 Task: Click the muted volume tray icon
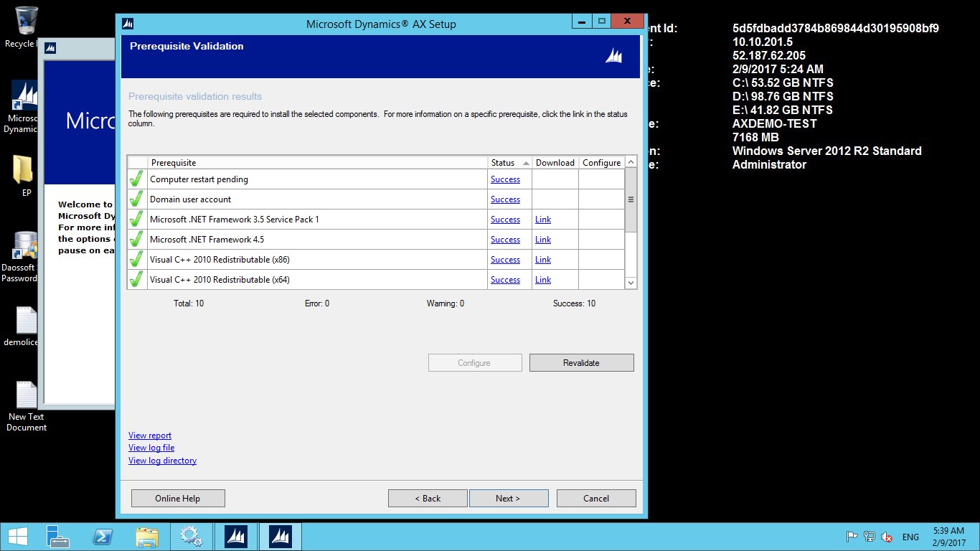pos(887,537)
